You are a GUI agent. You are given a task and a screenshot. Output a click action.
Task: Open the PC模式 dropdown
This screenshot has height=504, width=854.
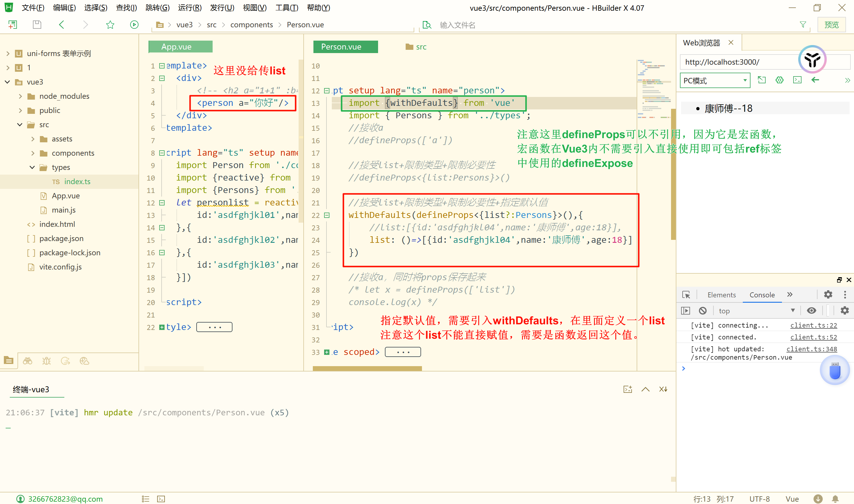coord(714,80)
